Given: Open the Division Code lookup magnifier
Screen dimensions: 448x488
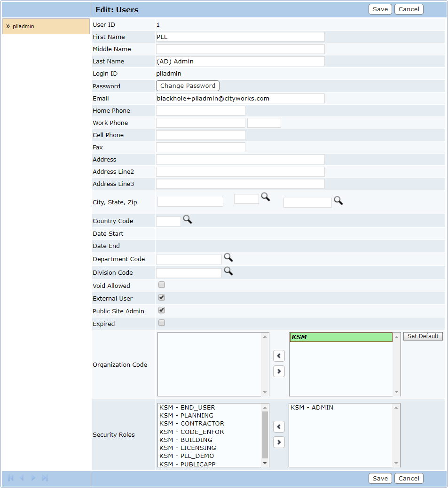Looking at the screenshot, I should point(228,271).
